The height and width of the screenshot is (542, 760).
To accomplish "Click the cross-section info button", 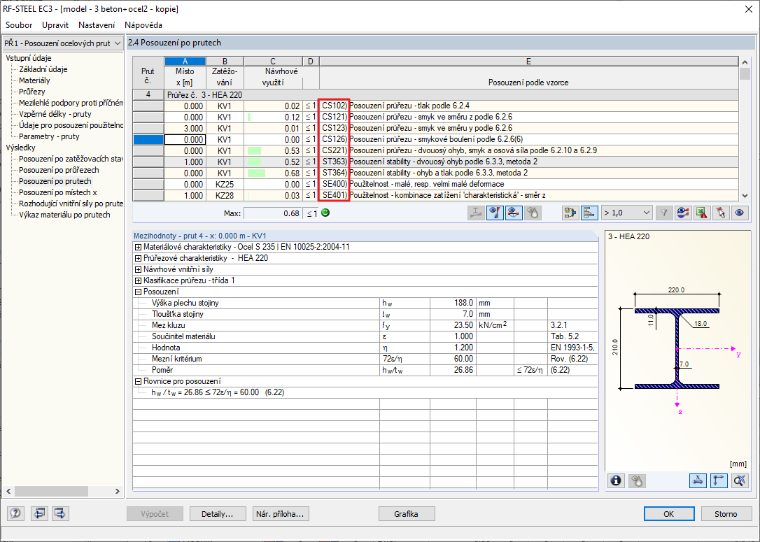I will click(616, 480).
